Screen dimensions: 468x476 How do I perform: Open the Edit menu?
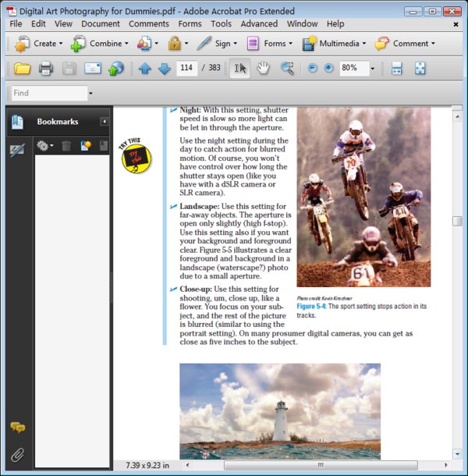click(x=38, y=23)
